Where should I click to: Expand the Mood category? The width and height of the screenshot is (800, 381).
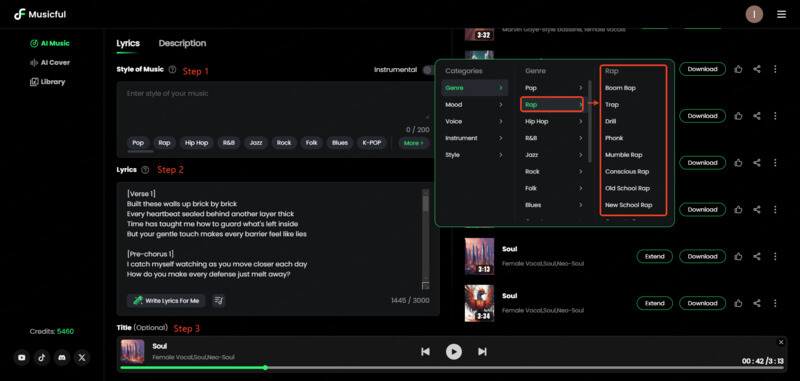click(474, 105)
